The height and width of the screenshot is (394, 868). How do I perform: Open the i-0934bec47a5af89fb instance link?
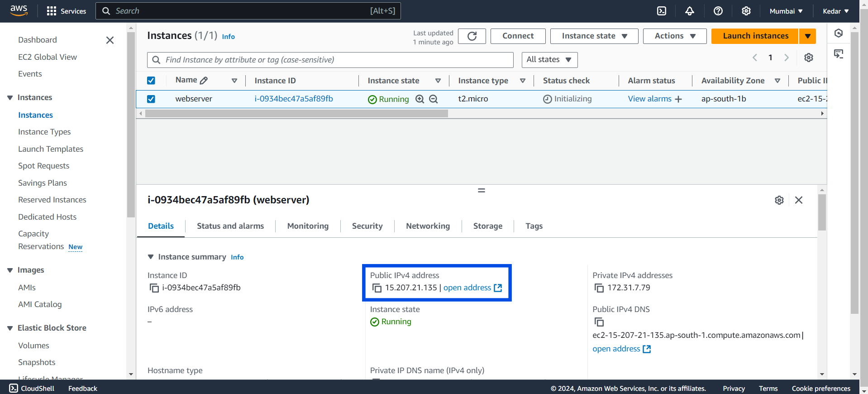(294, 99)
